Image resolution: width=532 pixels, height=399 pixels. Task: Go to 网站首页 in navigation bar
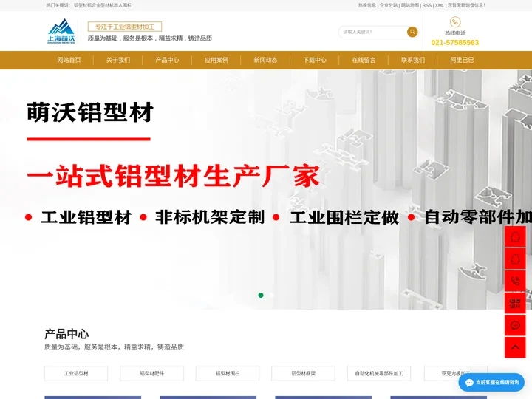pos(69,60)
